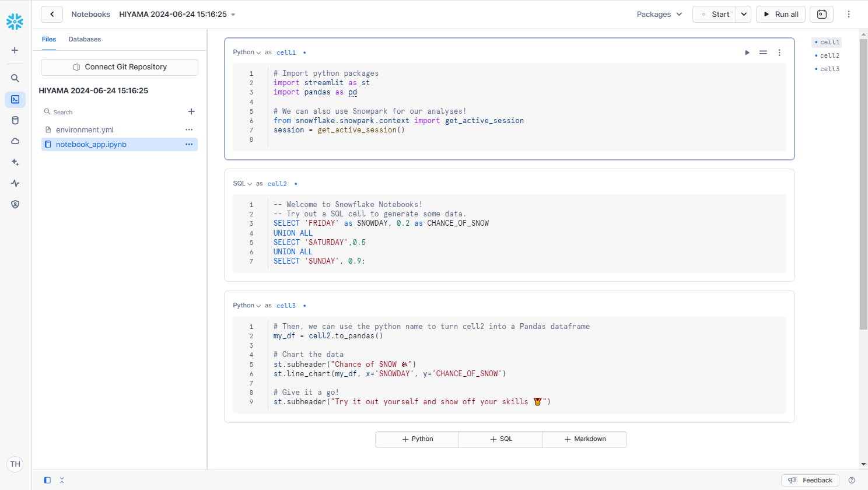The image size is (868, 490).
Task: Collapse cell1 using the lines icon
Action: pyautogui.click(x=763, y=52)
